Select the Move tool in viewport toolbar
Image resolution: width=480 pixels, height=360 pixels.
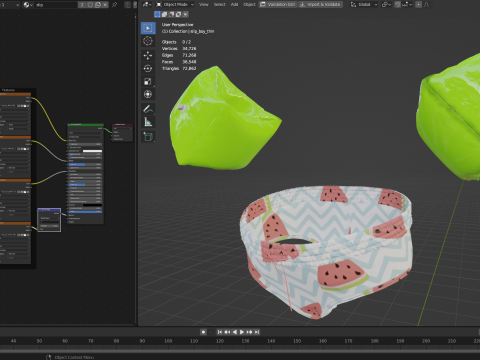(x=148, y=55)
